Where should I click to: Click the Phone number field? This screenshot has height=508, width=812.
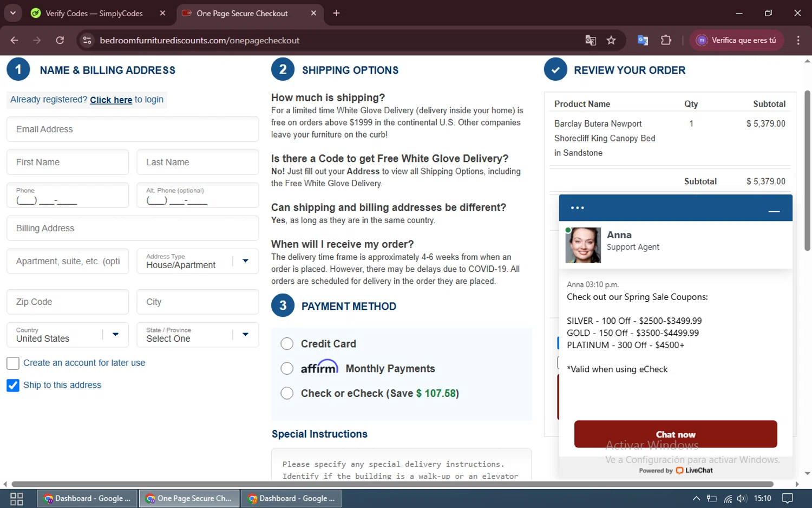coord(68,196)
